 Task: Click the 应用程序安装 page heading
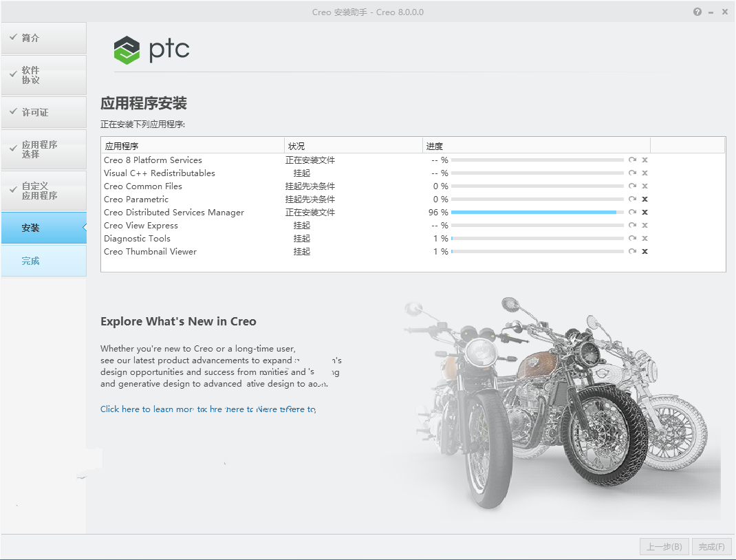pyautogui.click(x=144, y=103)
